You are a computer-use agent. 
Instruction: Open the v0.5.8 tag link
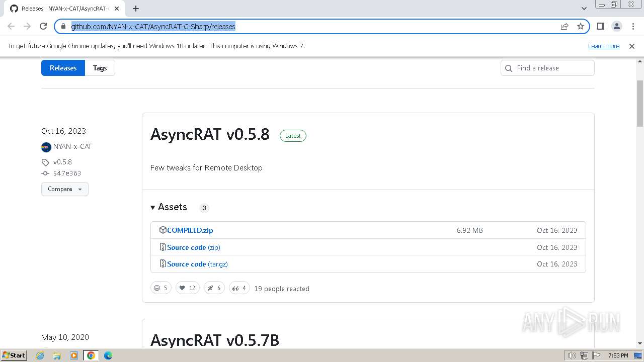pyautogui.click(x=62, y=162)
